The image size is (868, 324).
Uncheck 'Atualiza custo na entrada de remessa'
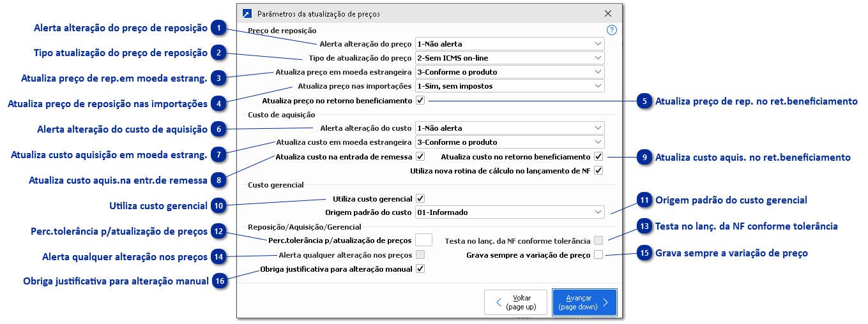point(420,156)
